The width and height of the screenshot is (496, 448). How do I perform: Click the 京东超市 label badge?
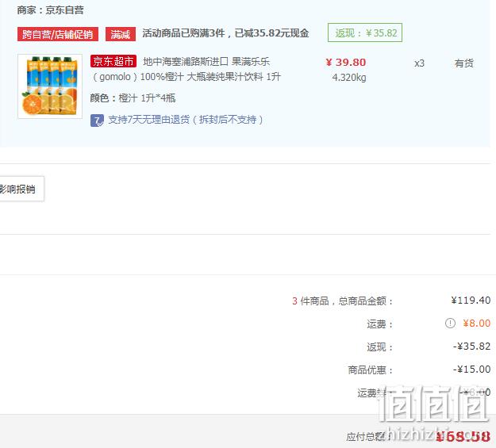click(113, 61)
